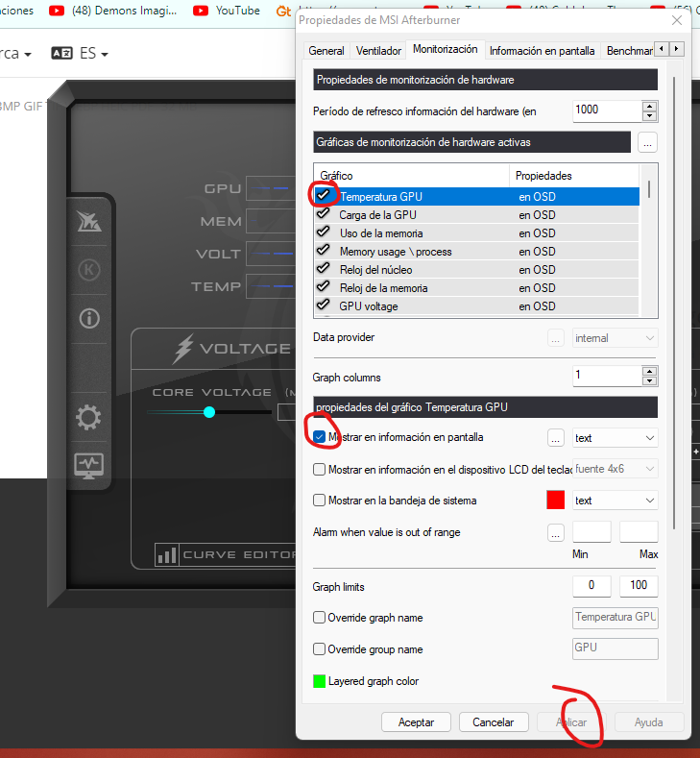This screenshot has width=700, height=758.
Task: Click the alarm Max value field
Action: click(639, 532)
